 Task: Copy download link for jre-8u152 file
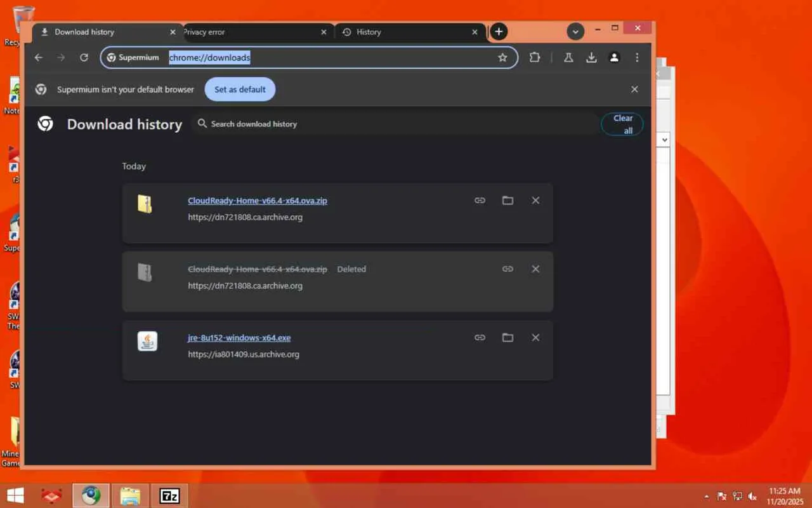pos(480,338)
